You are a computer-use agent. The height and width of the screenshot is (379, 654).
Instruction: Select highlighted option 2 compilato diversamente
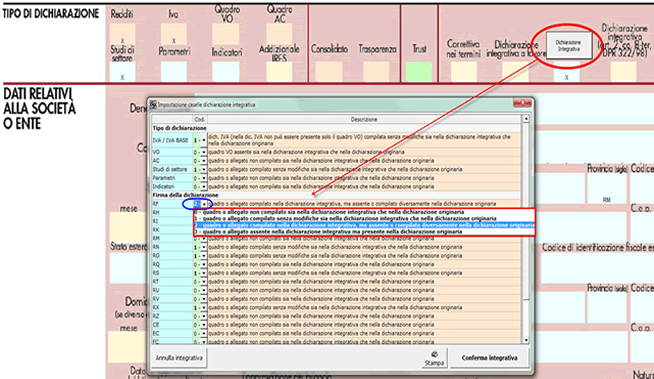coord(364,225)
